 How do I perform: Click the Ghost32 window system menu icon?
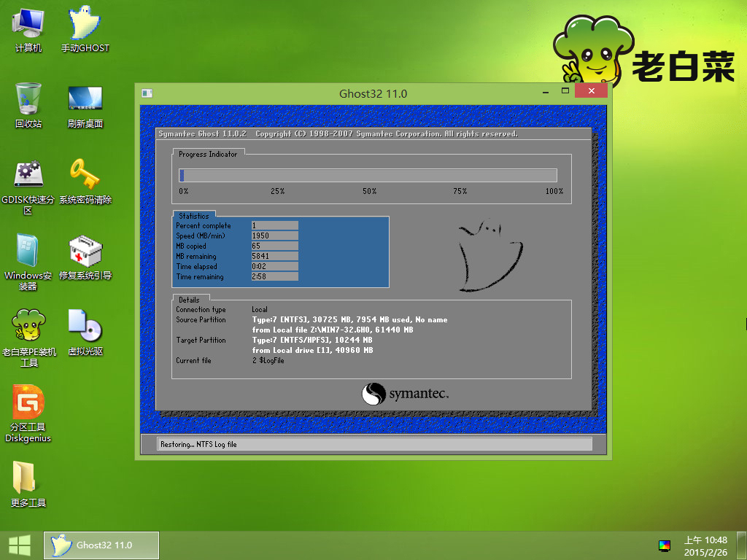pyautogui.click(x=147, y=93)
